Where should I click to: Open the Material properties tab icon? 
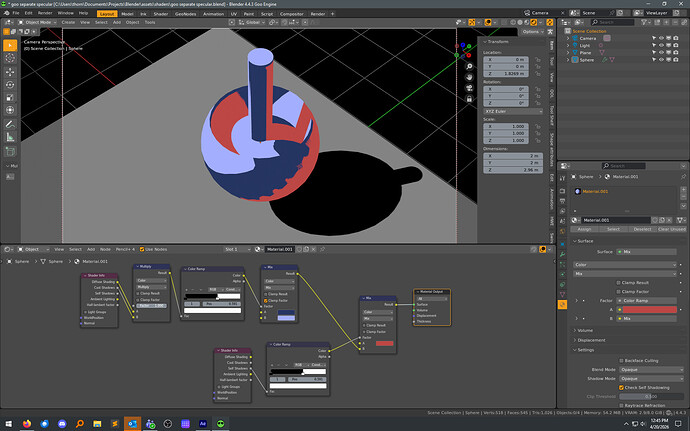tap(562, 305)
